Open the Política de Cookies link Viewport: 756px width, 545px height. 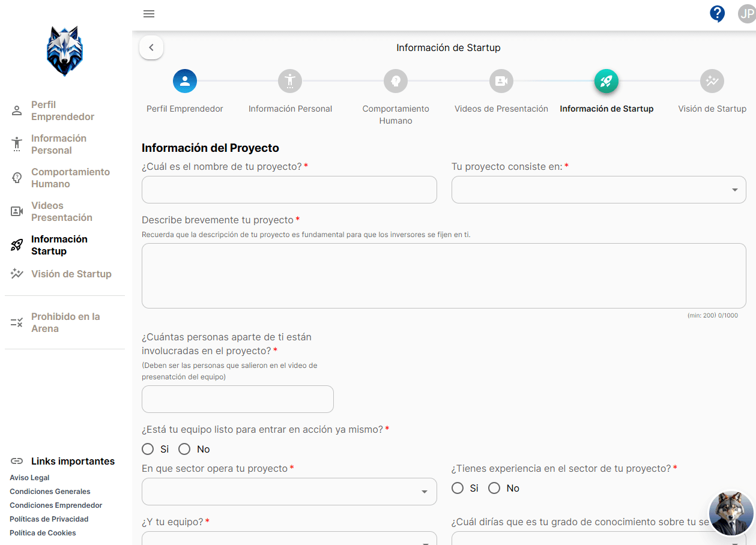tap(43, 533)
